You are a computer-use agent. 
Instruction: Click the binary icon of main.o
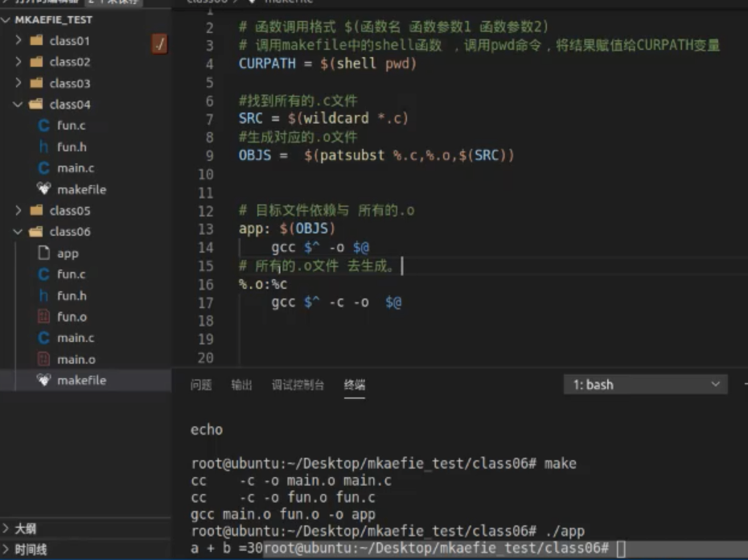[x=43, y=359]
